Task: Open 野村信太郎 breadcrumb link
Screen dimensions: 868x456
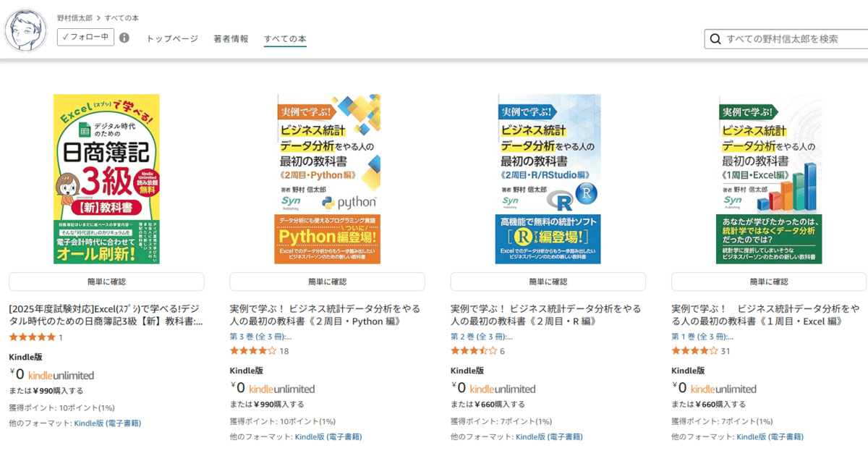Action: coord(75,17)
